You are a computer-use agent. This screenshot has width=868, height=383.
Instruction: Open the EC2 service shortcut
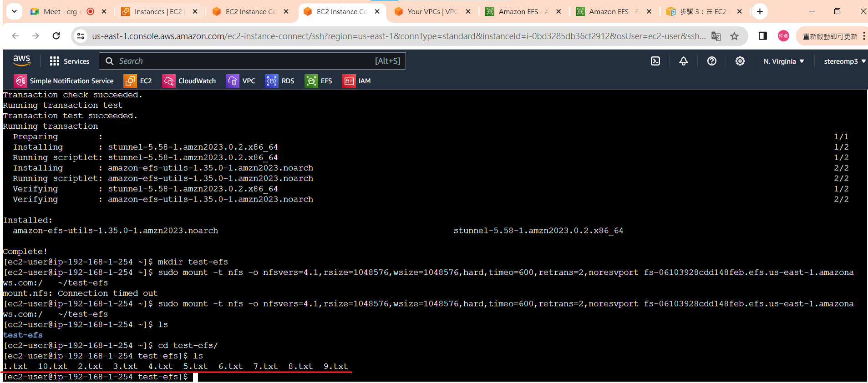click(x=138, y=81)
